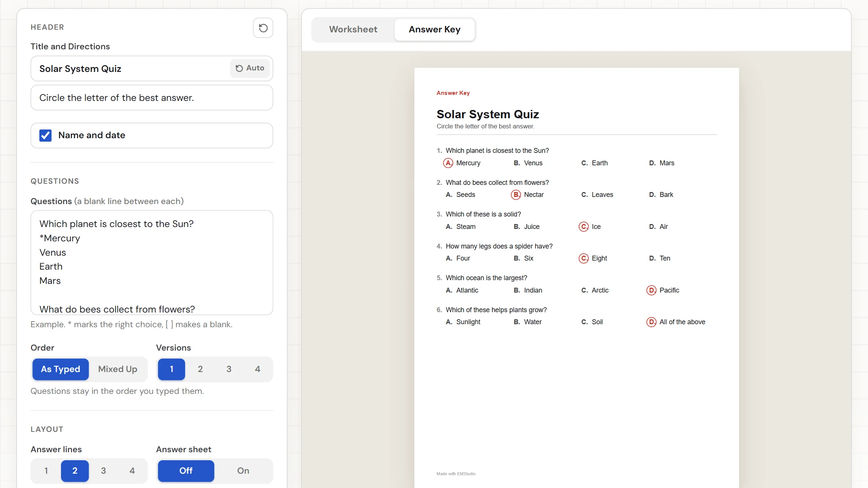Click the red 'Answer Key' page label

453,93
